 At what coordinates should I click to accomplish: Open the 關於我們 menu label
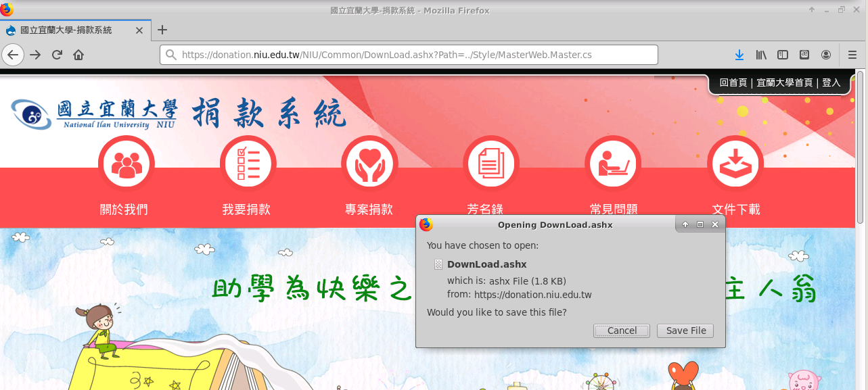click(124, 210)
